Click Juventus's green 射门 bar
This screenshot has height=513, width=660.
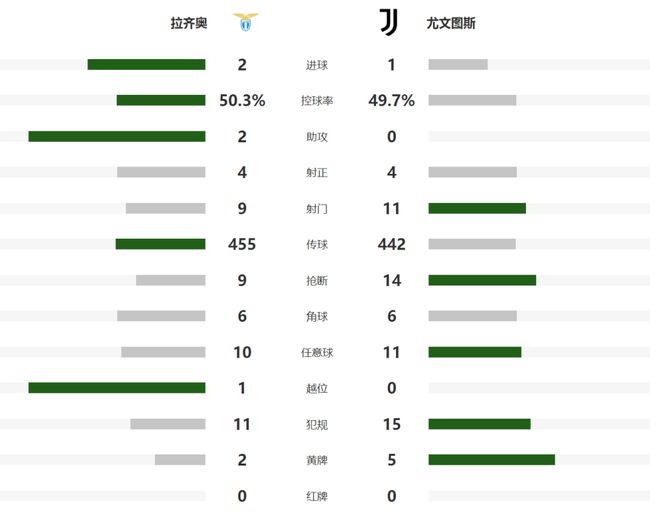[x=477, y=208]
